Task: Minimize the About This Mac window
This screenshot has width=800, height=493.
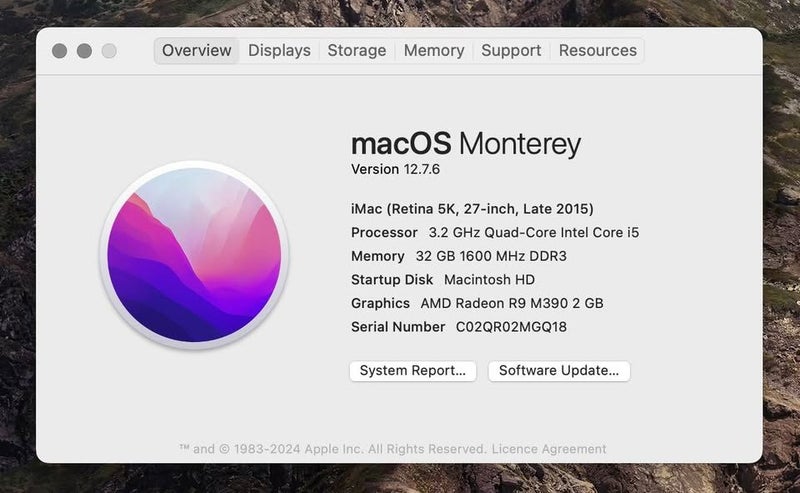Action: (84, 51)
